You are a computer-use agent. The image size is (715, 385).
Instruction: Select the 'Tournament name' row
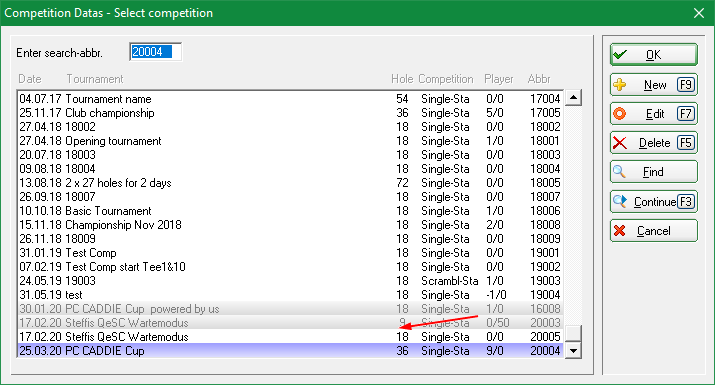290,99
